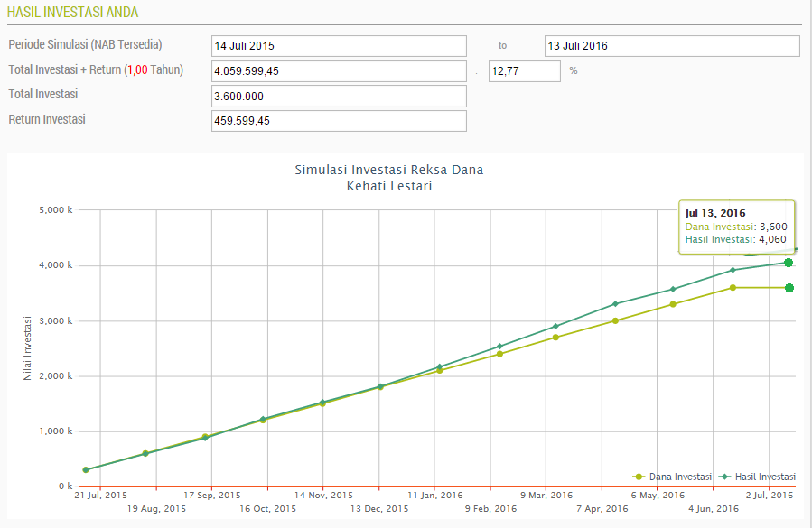Viewport: 812px width, 528px height.
Task: Click the Return Investasi field showing 459.599,45
Action: point(339,121)
